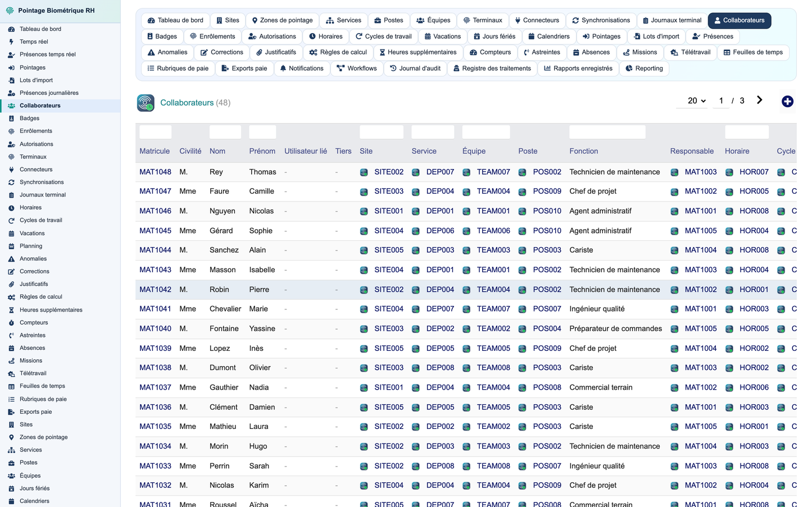Select Présences temps réel in sidebar
This screenshot has width=812, height=507.
(48, 54)
